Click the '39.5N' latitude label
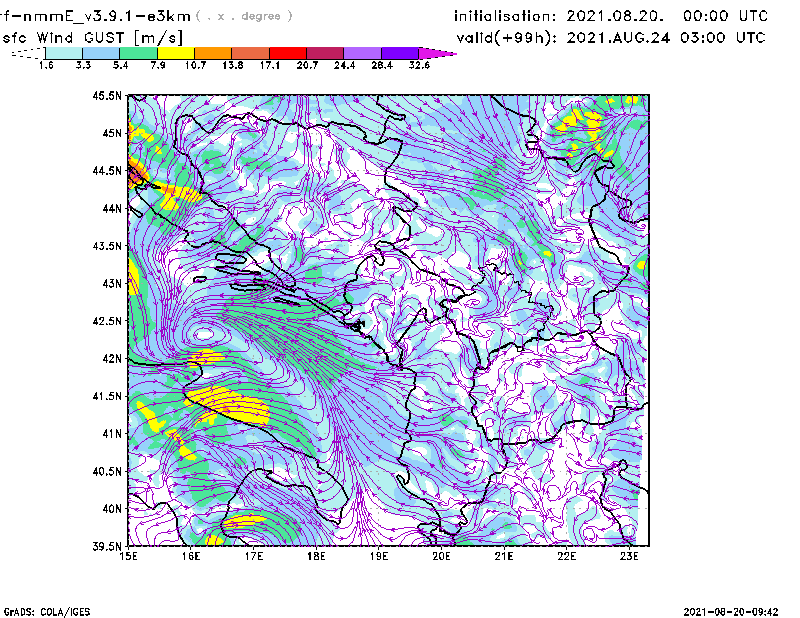The image size is (800, 618). pyautogui.click(x=108, y=546)
